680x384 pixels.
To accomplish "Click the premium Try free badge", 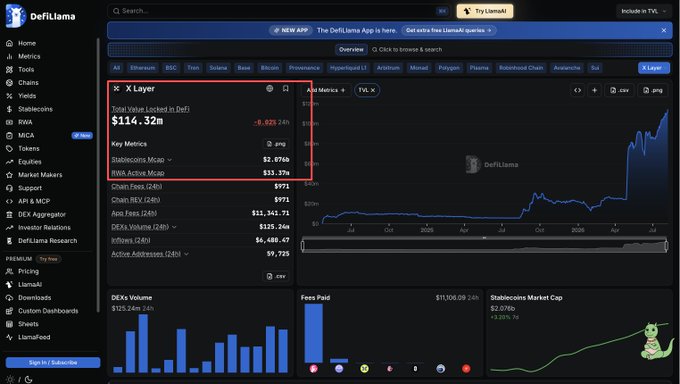I will click(x=48, y=259).
